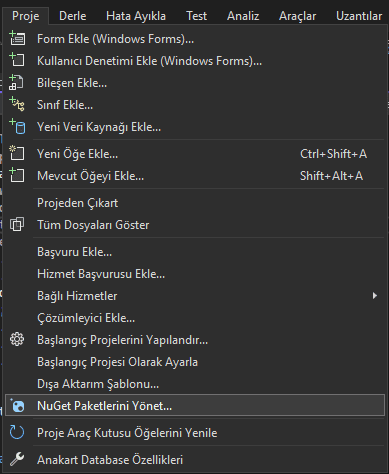389x474 pixels.
Task: Click the wrench icon for Anakart Database Özellikleri
Action: point(17,459)
